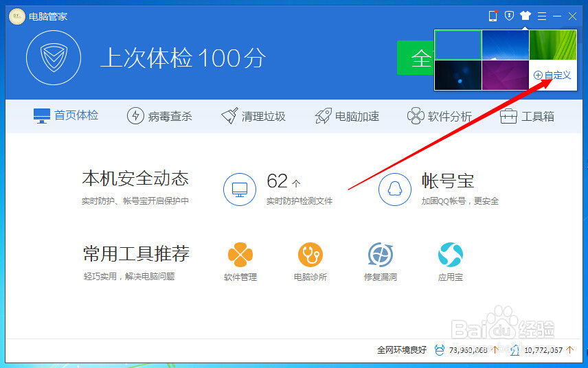Screen dimensions: 588x368
Task: Click the 62 个 detected files count
Action: pyautogui.click(x=284, y=181)
